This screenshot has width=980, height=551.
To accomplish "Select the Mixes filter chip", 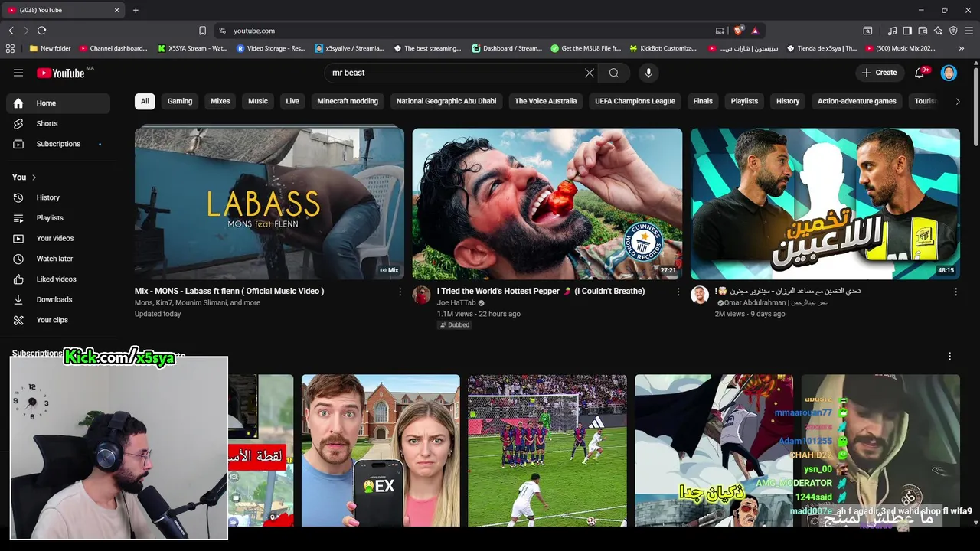I will 220,101.
